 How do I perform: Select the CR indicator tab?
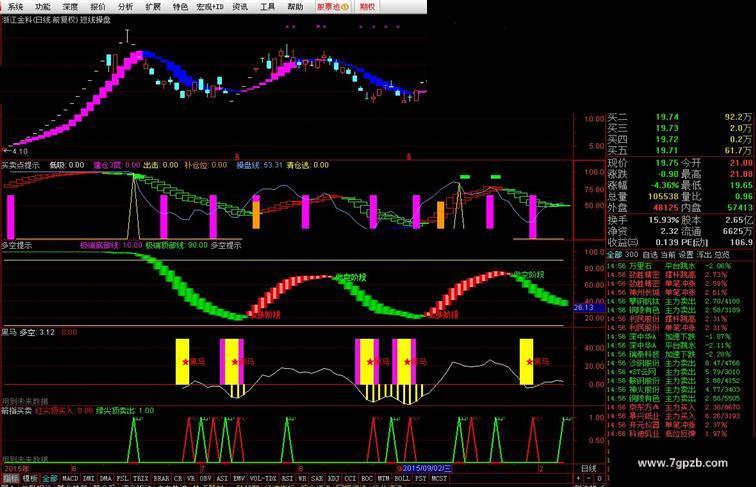(x=178, y=479)
